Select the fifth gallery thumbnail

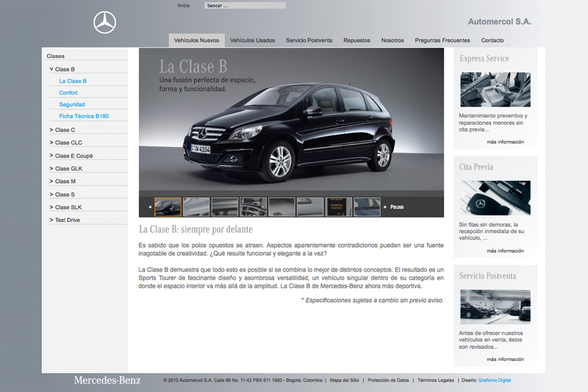(282, 207)
